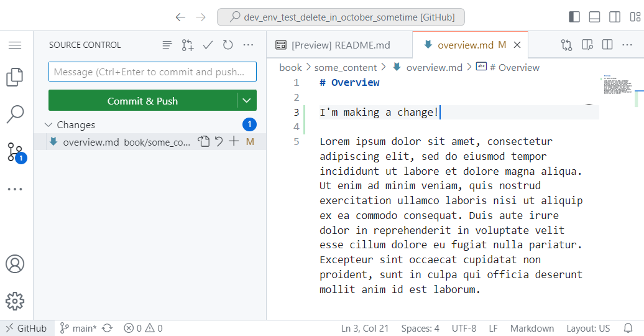Focus the commit message input box
The height and width of the screenshot is (336, 644).
(152, 72)
